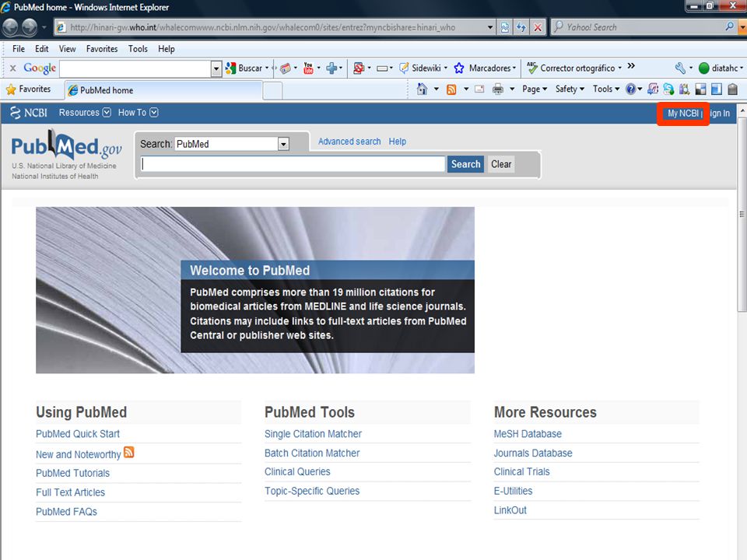This screenshot has width=747, height=560.
Task: Click the Welcome to PubMed banner image
Action: pos(255,290)
